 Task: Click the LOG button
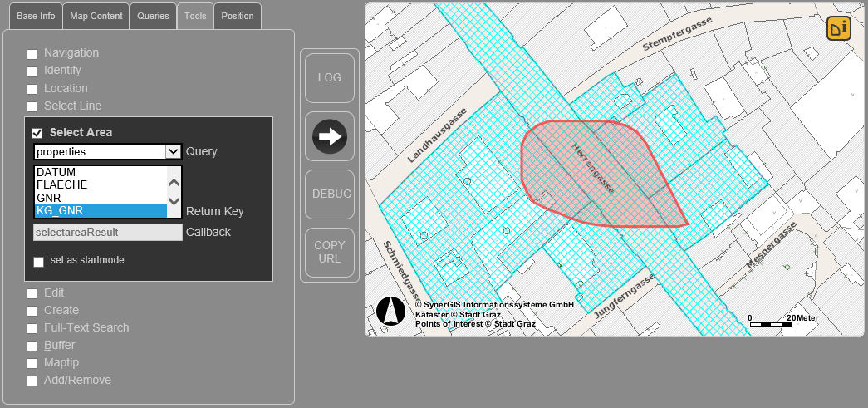(x=330, y=78)
